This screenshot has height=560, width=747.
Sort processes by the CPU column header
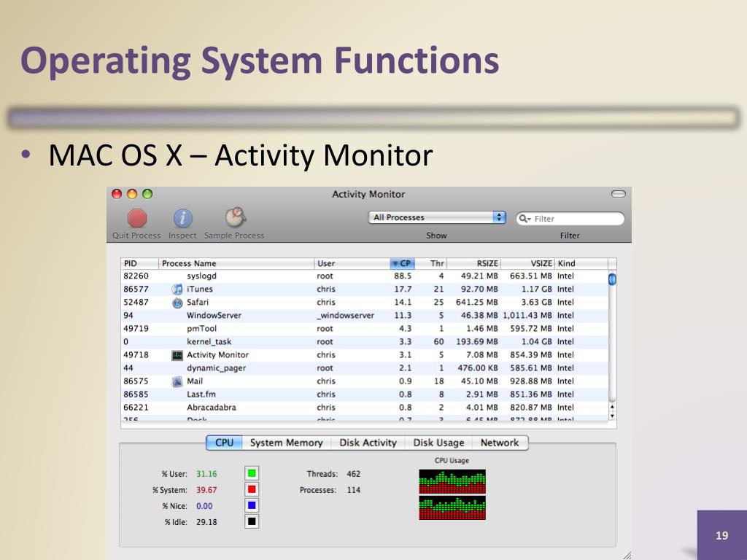pyautogui.click(x=403, y=263)
